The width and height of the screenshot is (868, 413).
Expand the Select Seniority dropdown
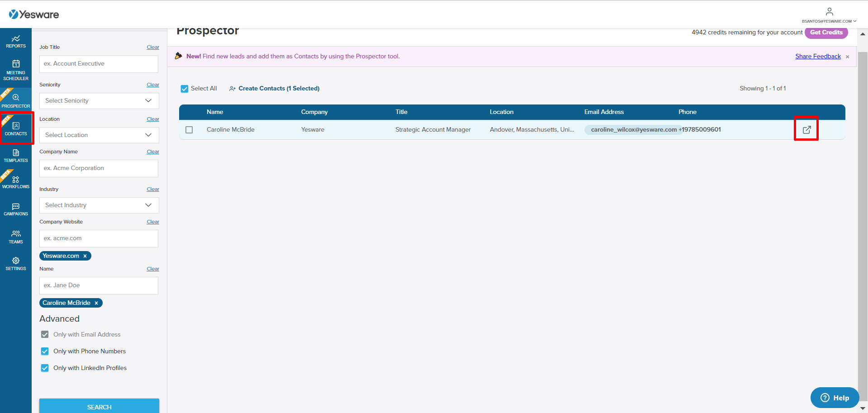point(99,100)
